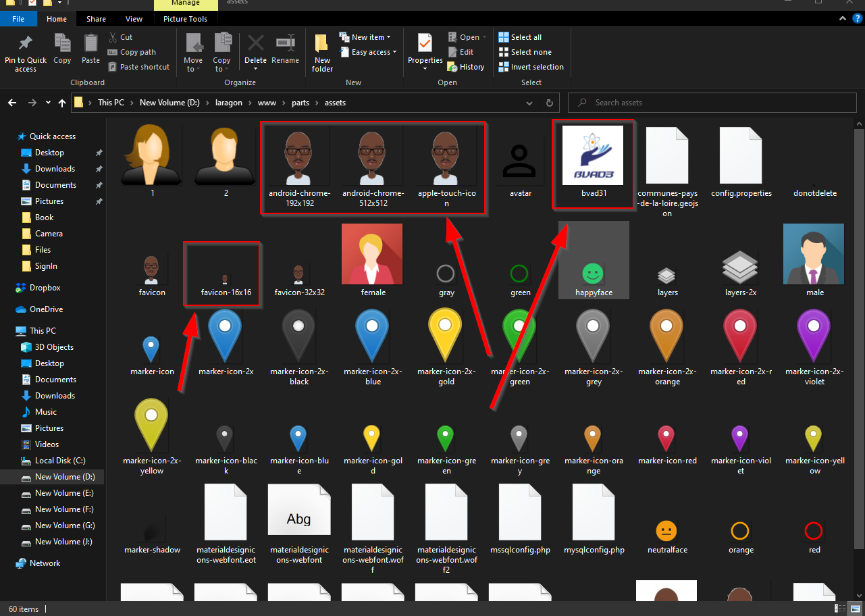The height and width of the screenshot is (616, 865).
Task: Pin current folder to Quick access
Action: [x=26, y=53]
